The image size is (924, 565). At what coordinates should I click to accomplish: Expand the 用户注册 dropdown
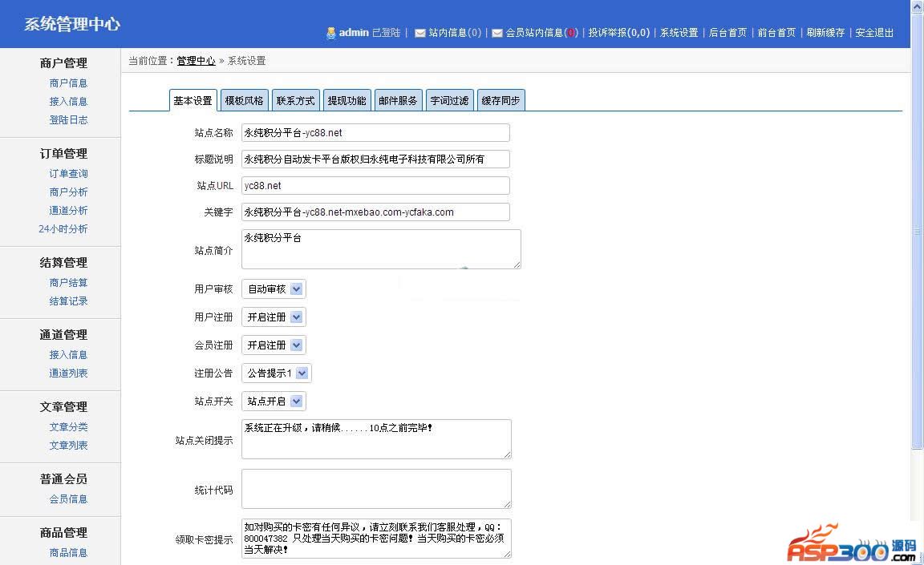click(x=274, y=317)
